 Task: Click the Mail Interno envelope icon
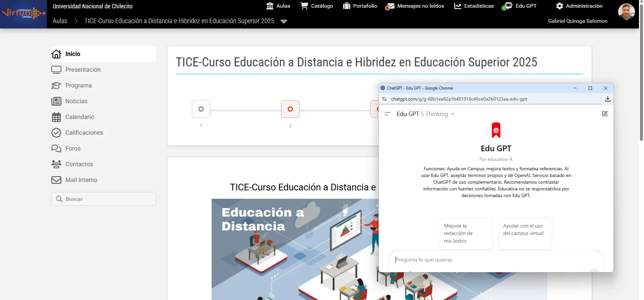tap(56, 180)
